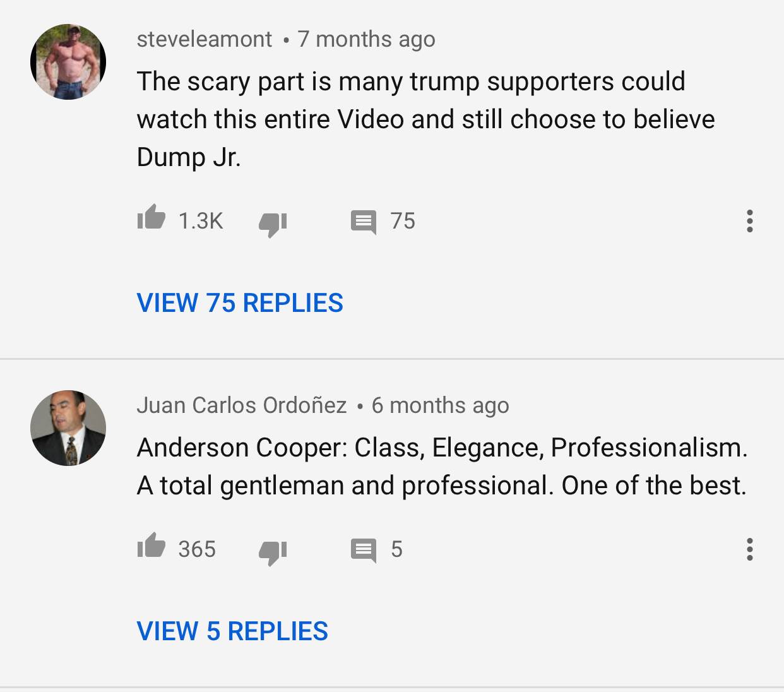The image size is (784, 692).
Task: Open three-dot menu on steveleamont's comment
Action: (x=749, y=221)
